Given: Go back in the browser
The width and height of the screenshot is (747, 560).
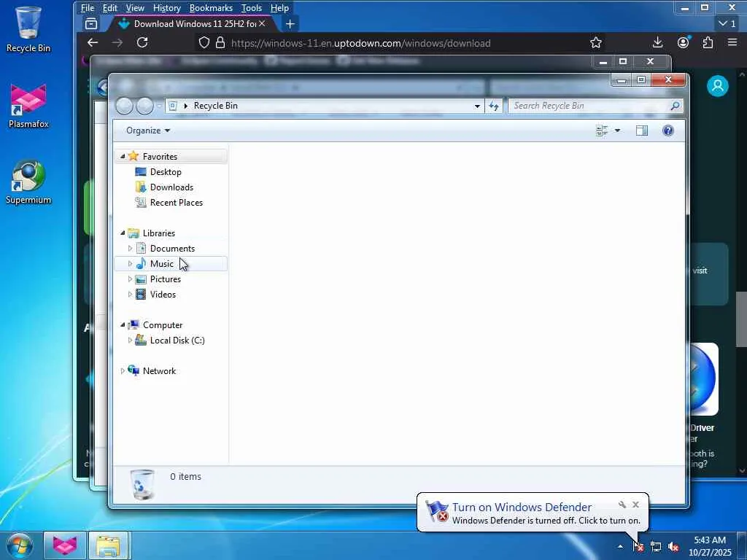Looking at the screenshot, I should click(x=93, y=42).
